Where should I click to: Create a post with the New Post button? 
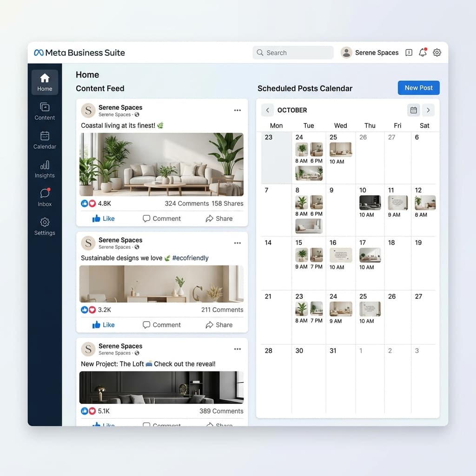tap(418, 88)
